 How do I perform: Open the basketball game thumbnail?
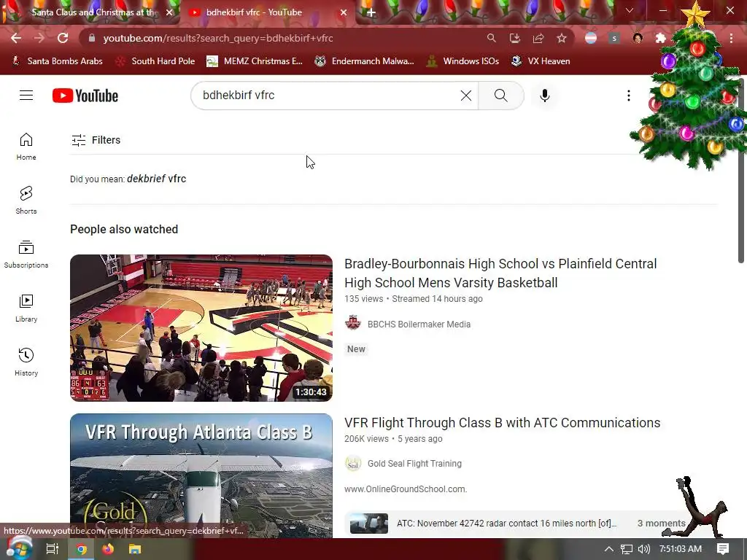pyautogui.click(x=201, y=328)
